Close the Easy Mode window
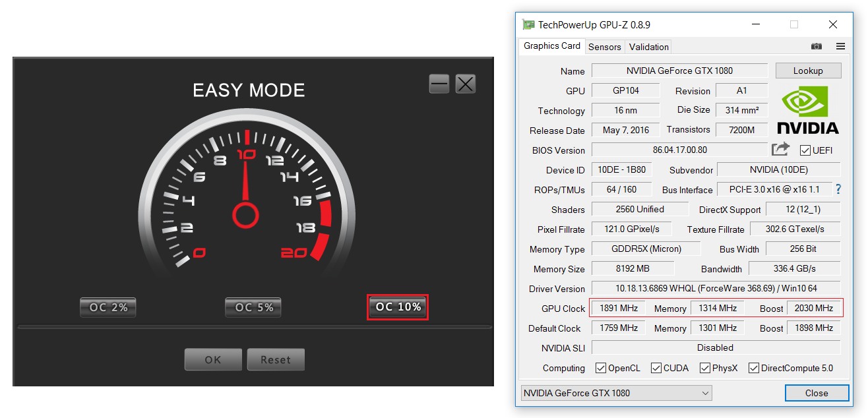Screen dimensions: 868x418 pyautogui.click(x=466, y=84)
